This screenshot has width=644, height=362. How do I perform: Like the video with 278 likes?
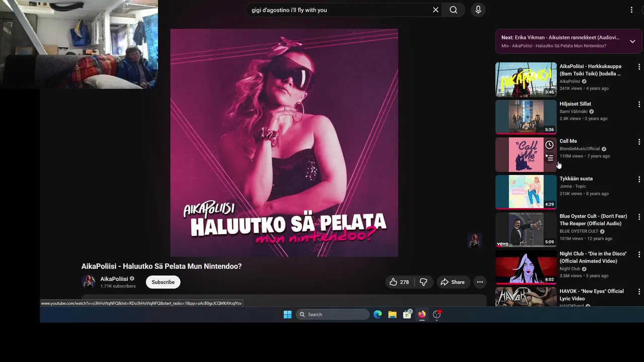click(x=399, y=282)
